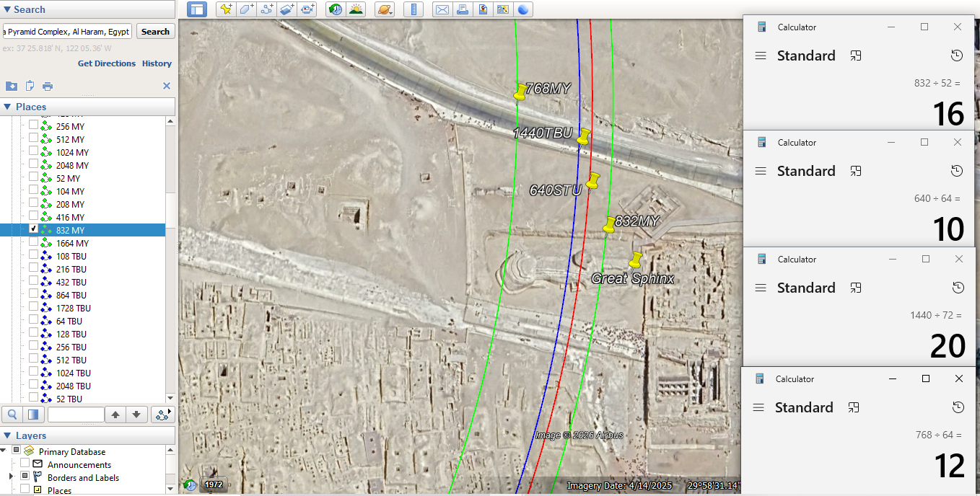Viewport: 980px width, 496px height.
Task: Show historical imagery clock tool
Action: coord(336,9)
